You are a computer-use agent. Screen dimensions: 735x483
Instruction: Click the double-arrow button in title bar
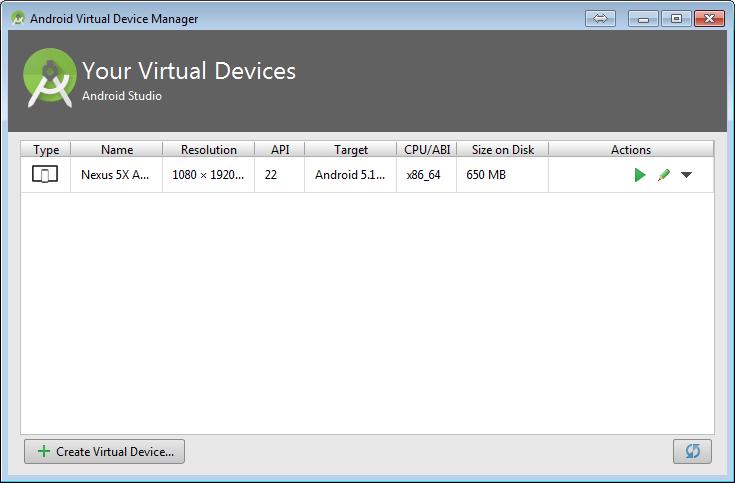click(x=600, y=19)
